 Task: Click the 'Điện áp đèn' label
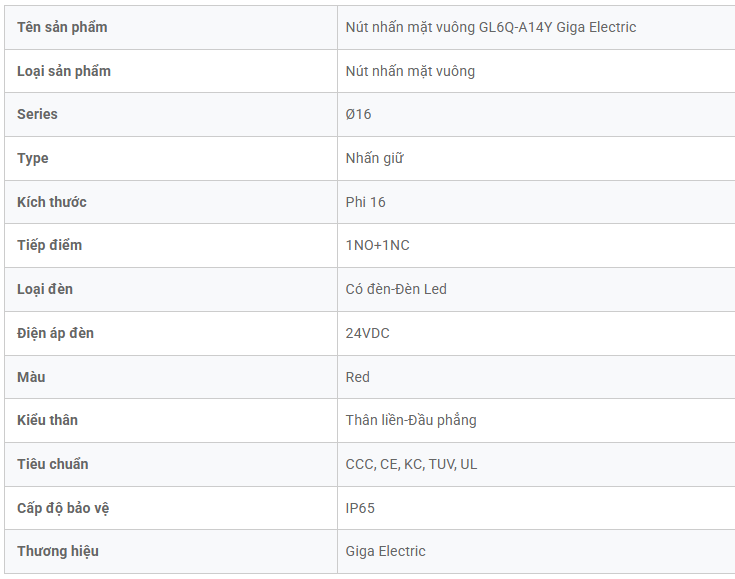click(56, 333)
